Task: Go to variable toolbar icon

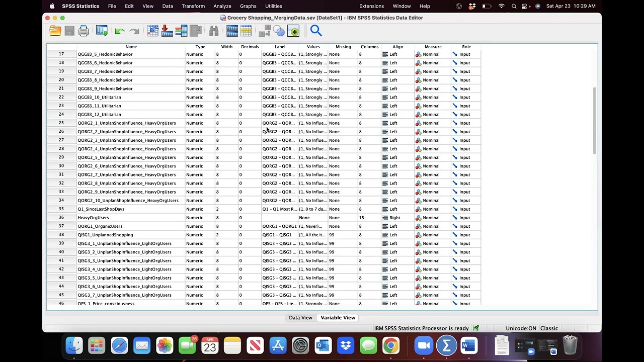Action: [x=167, y=31]
